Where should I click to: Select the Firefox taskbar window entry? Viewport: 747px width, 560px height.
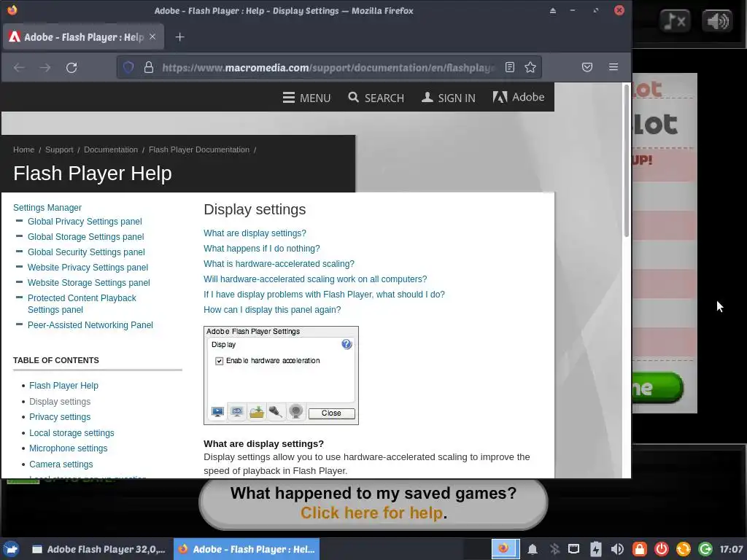tap(247, 550)
